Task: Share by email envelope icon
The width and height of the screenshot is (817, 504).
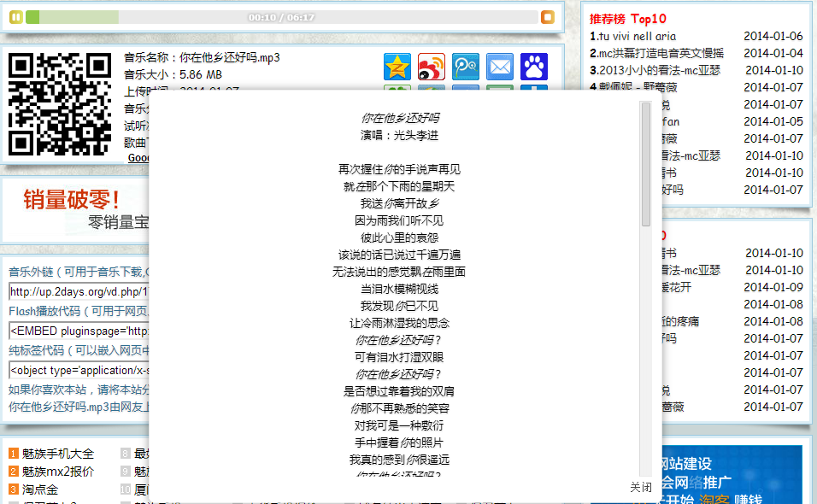Action: [500, 67]
